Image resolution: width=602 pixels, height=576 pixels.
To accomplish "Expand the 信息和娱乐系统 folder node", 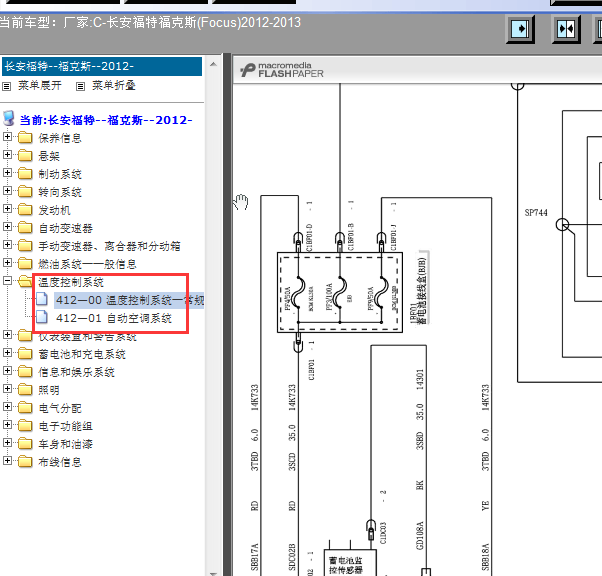I will (x=7, y=371).
